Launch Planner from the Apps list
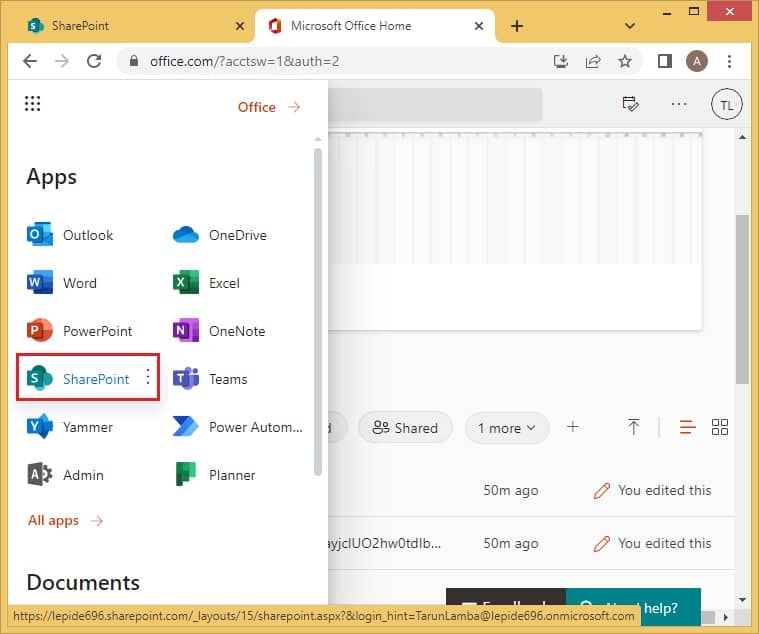The height and width of the screenshot is (634, 759). (214, 474)
